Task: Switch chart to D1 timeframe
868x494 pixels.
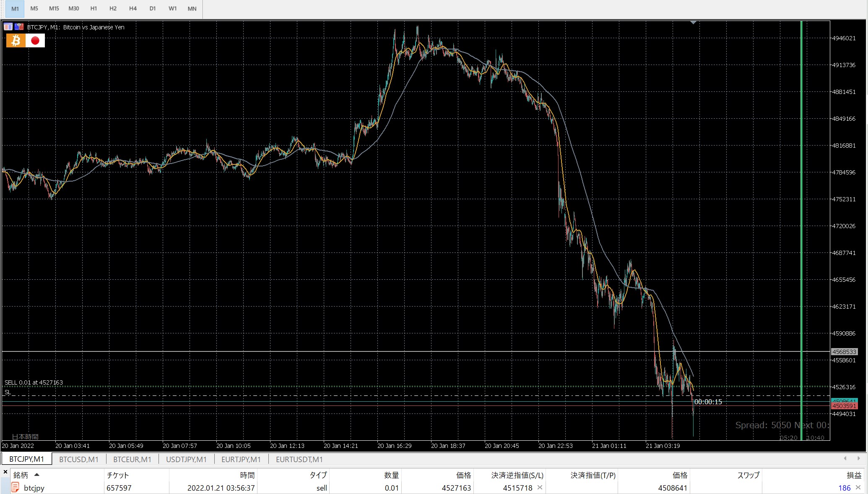Action: [153, 8]
